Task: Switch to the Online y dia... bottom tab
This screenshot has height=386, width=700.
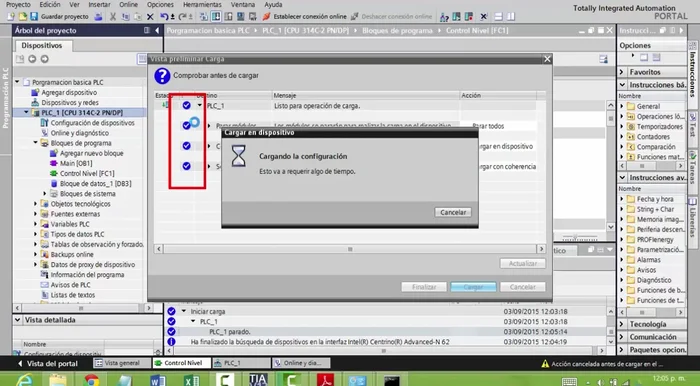Action: tap(300, 363)
